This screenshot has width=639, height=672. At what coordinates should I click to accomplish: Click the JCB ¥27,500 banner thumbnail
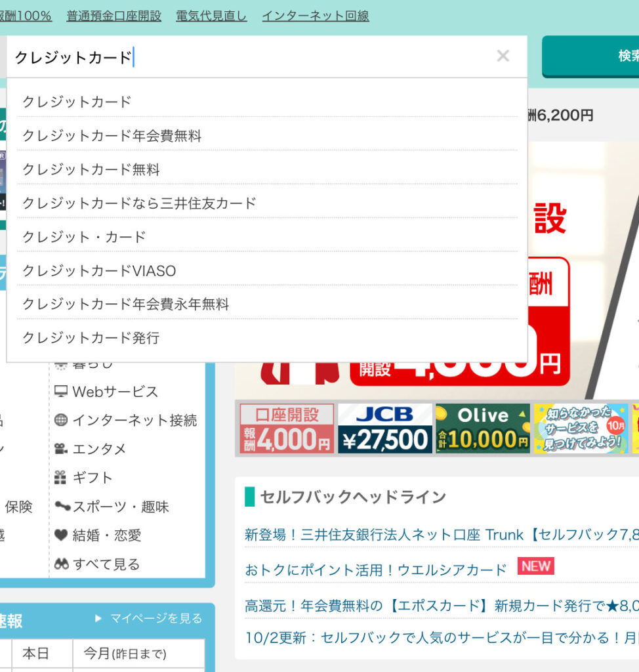[x=385, y=429]
